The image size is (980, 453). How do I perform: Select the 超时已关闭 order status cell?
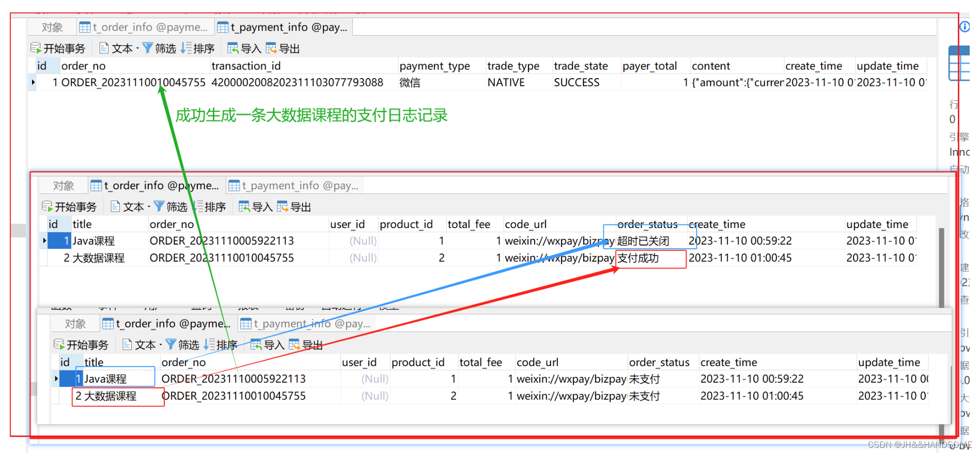pos(651,240)
